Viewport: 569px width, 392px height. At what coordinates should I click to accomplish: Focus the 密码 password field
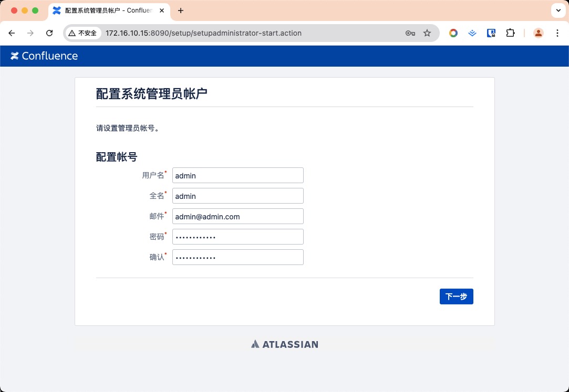pos(237,237)
